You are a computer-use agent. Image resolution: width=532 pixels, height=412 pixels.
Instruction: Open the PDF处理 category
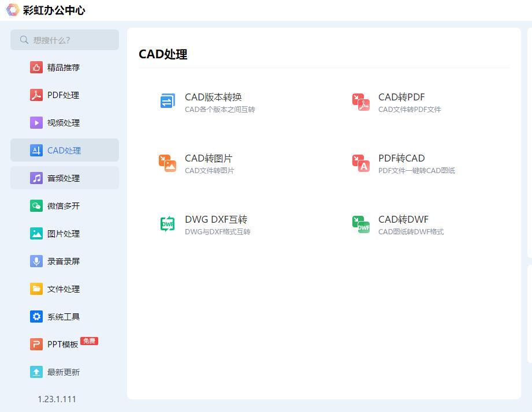[x=63, y=95]
